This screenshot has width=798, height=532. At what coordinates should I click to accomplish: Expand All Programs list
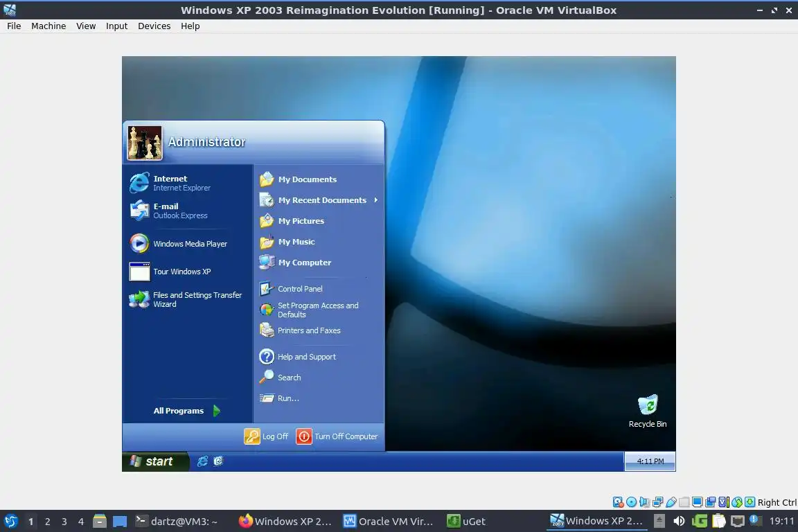pyautogui.click(x=187, y=411)
